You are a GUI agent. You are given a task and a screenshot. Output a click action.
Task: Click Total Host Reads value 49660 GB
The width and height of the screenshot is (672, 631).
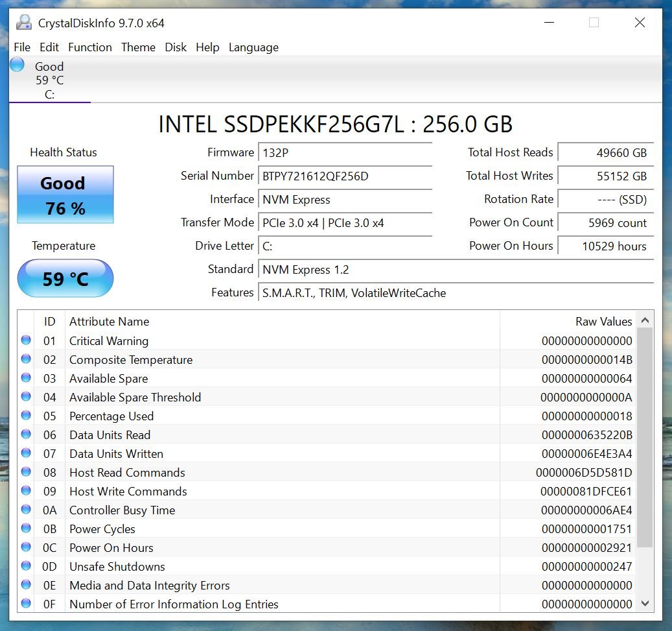tap(605, 153)
